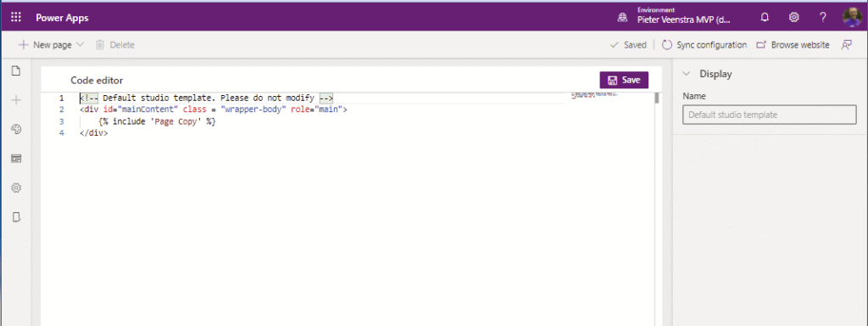Open the sidebar settings gear icon

click(x=16, y=188)
